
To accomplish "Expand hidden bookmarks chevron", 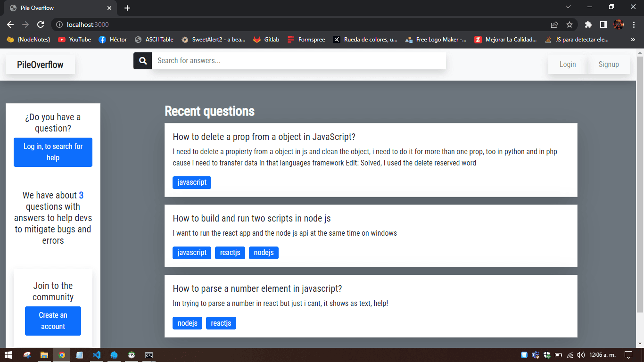I will point(633,40).
